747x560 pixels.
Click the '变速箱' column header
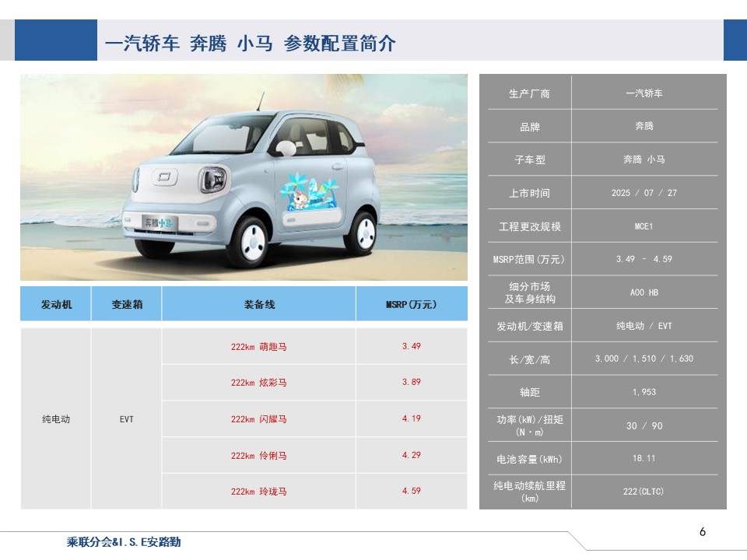[127, 304]
